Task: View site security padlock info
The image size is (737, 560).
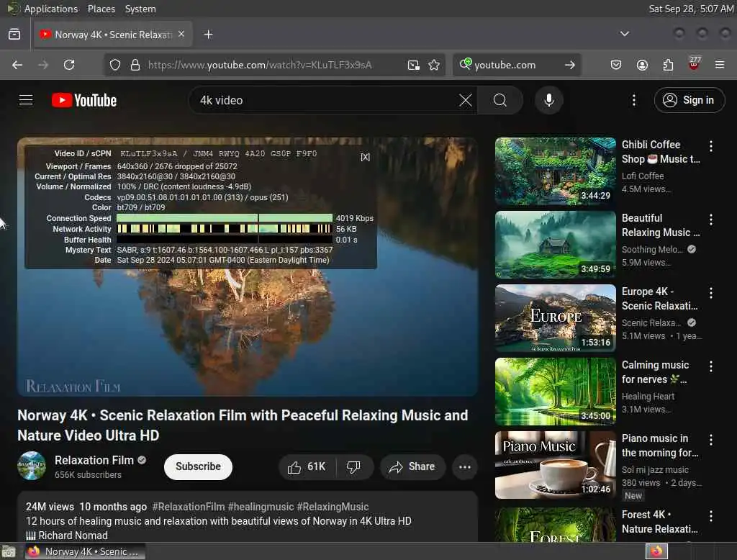Action: [x=135, y=65]
